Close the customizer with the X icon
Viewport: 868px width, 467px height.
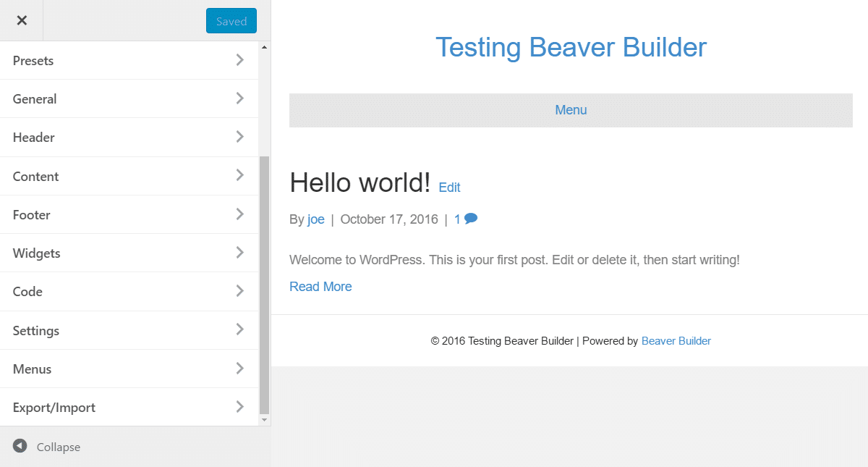22,20
